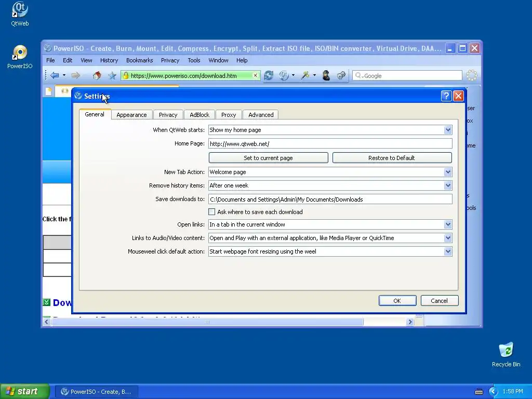Click the new tab page icon in the tab bar
This screenshot has height=399, width=532.
tap(48, 91)
